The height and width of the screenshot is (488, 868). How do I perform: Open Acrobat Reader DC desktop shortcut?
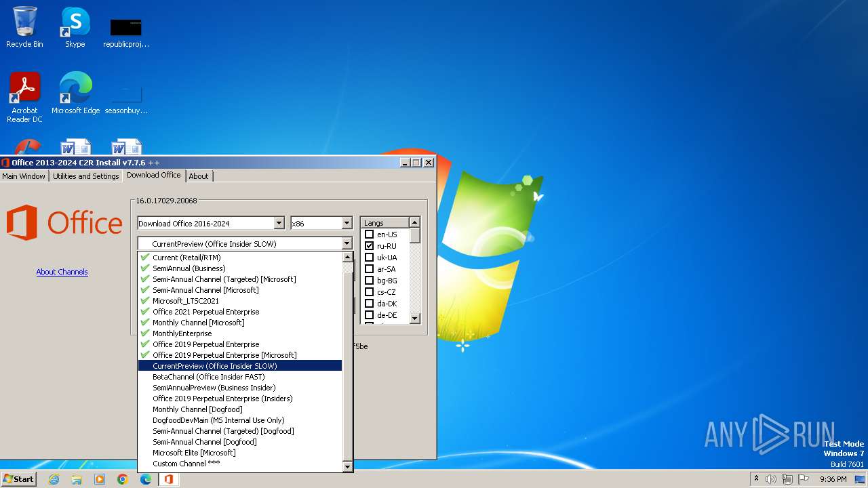[x=24, y=97]
